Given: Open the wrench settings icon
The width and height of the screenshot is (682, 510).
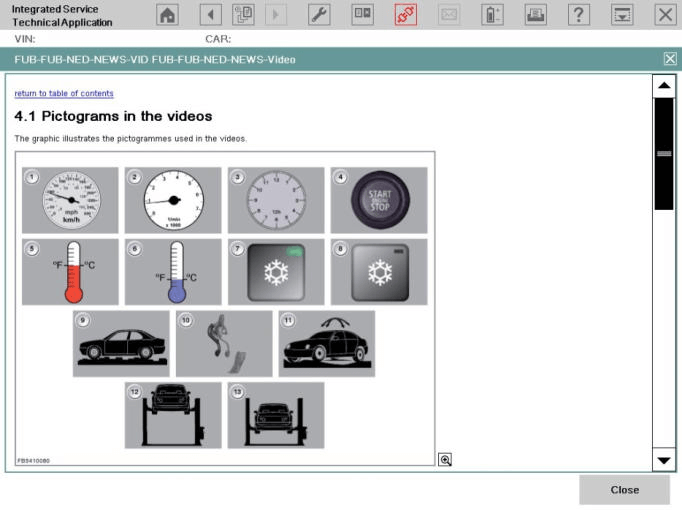Looking at the screenshot, I should tap(318, 15).
